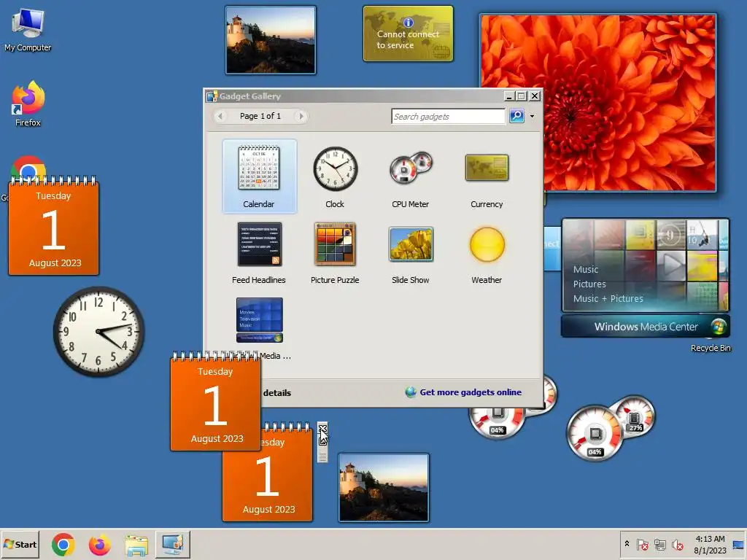Click the network tray icon

659,544
